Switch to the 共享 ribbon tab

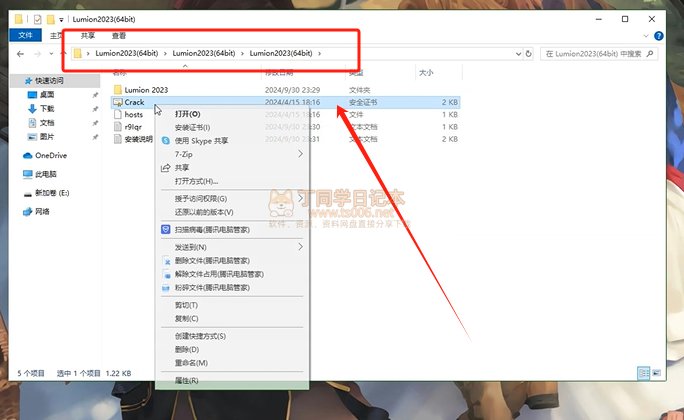(x=88, y=35)
